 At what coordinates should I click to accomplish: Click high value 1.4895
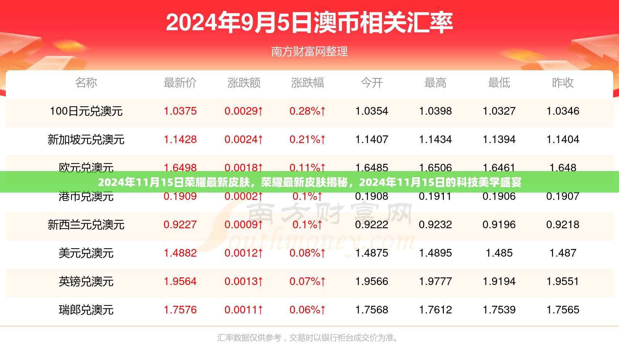[435, 253]
